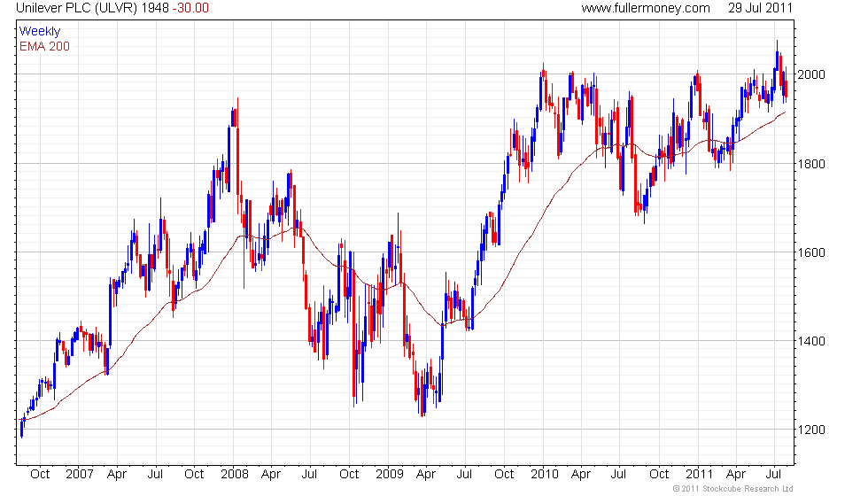Click the 2008 year label on time axis

click(234, 475)
